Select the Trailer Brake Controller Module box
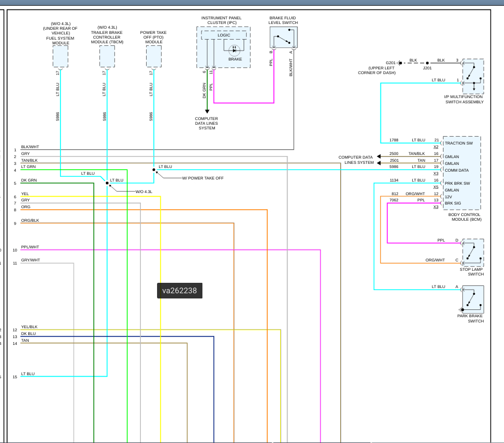The width and height of the screenshot is (504, 443). pyautogui.click(x=107, y=56)
